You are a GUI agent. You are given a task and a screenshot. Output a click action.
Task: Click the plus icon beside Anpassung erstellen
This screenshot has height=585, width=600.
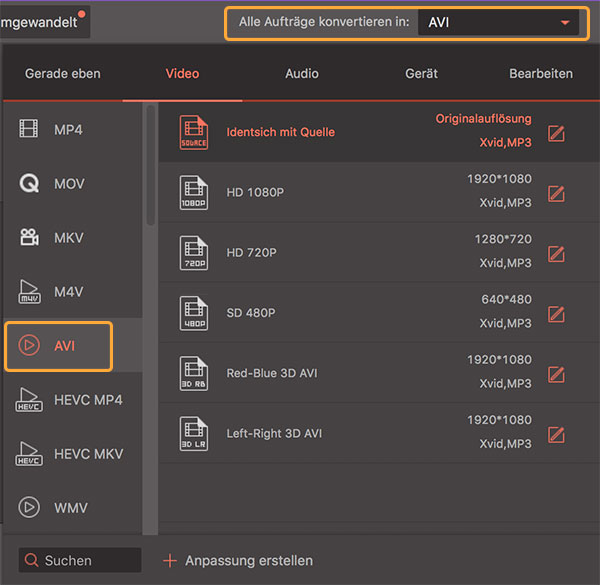(x=170, y=561)
